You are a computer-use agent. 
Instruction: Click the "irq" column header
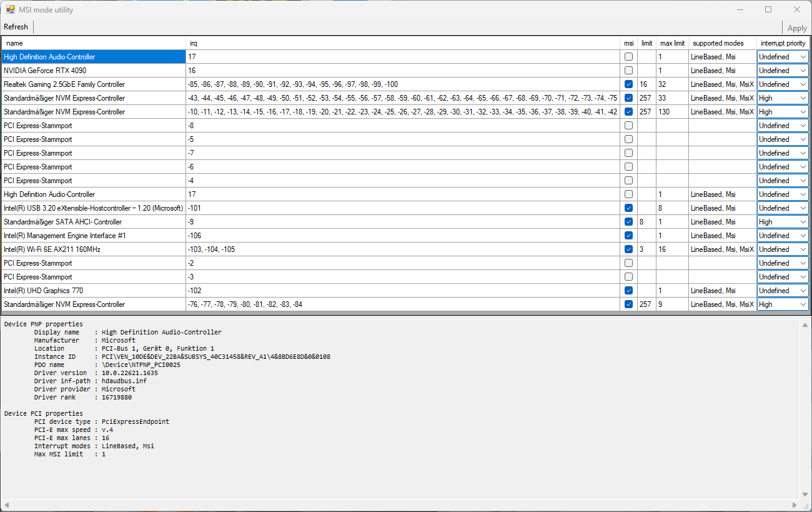[x=403, y=43]
